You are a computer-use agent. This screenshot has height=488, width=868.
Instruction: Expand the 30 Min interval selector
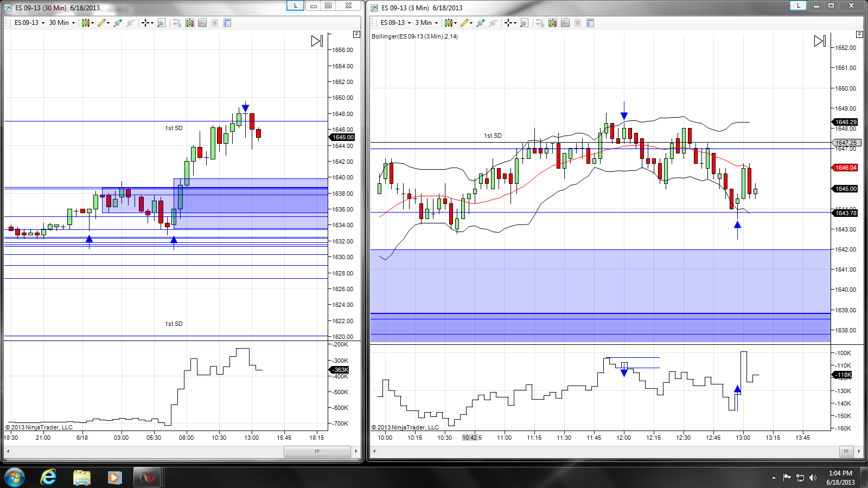coord(62,23)
